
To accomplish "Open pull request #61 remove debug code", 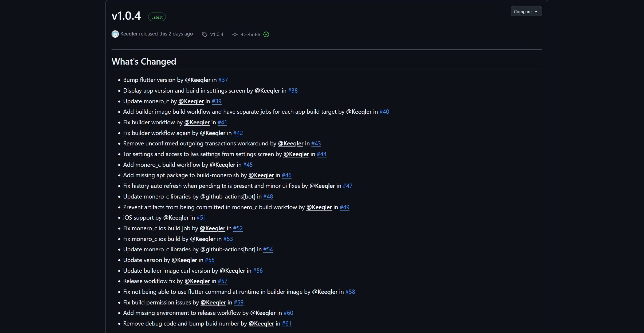I will (x=286, y=324).
